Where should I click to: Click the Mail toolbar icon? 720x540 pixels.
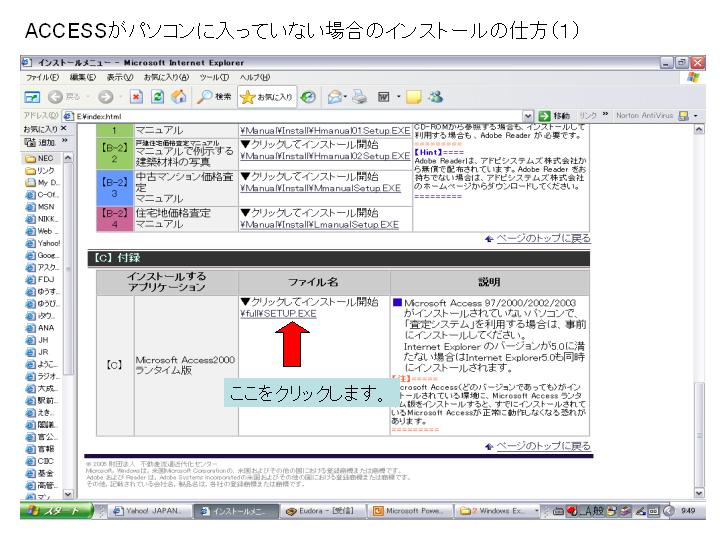point(336,97)
